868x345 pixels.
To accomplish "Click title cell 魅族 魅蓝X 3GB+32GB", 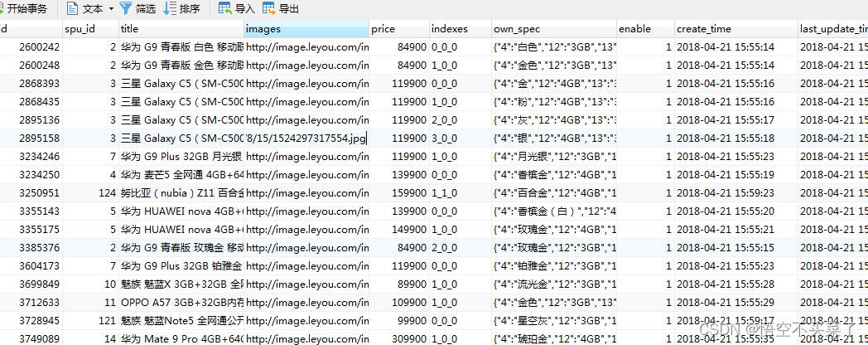I will 181,285.
